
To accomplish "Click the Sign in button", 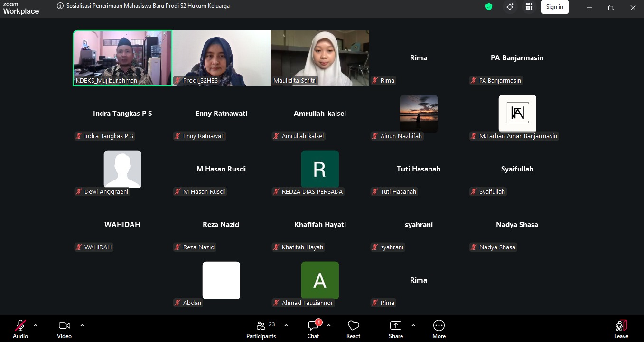I will [x=555, y=7].
